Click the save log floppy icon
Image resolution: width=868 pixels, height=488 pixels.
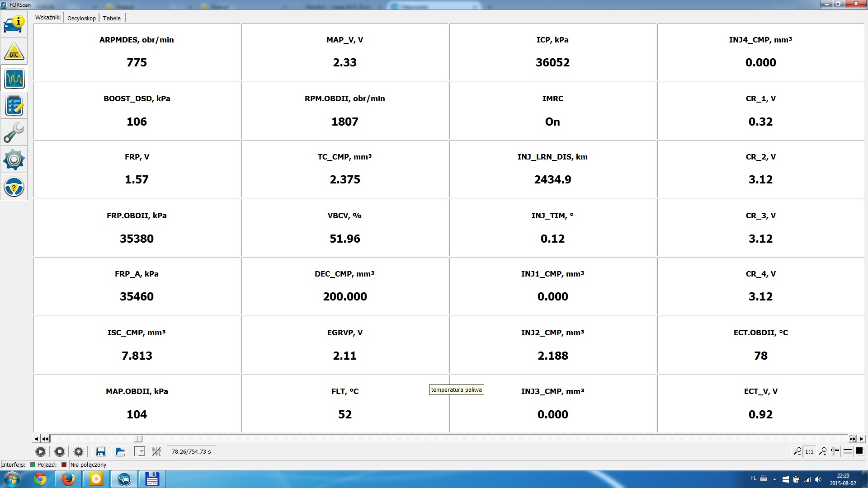(x=101, y=451)
